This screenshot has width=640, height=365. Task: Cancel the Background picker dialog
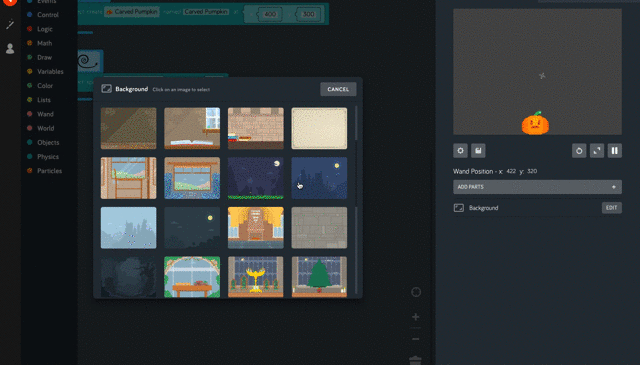click(338, 89)
